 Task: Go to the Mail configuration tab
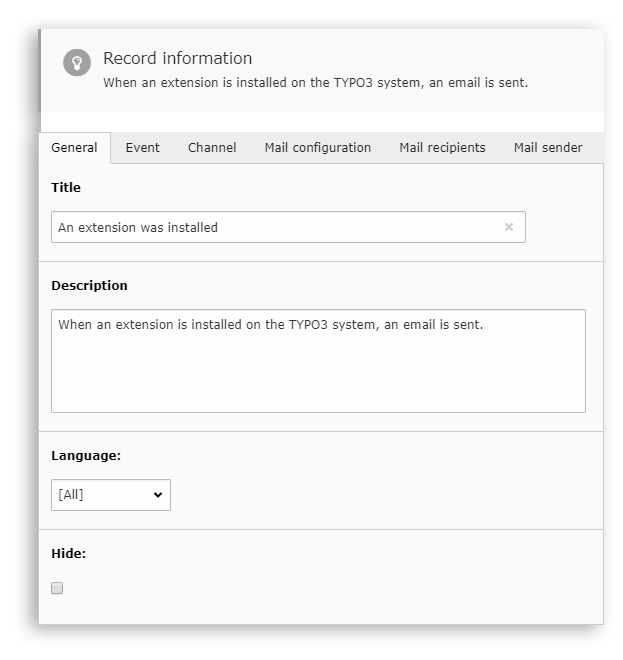[317, 148]
